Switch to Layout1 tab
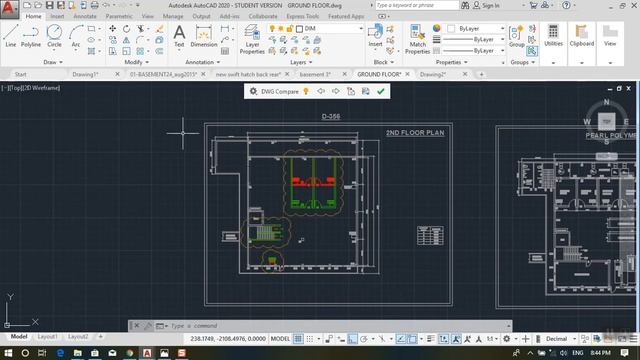Image resolution: width=640 pixels, height=360 pixels. (47, 337)
